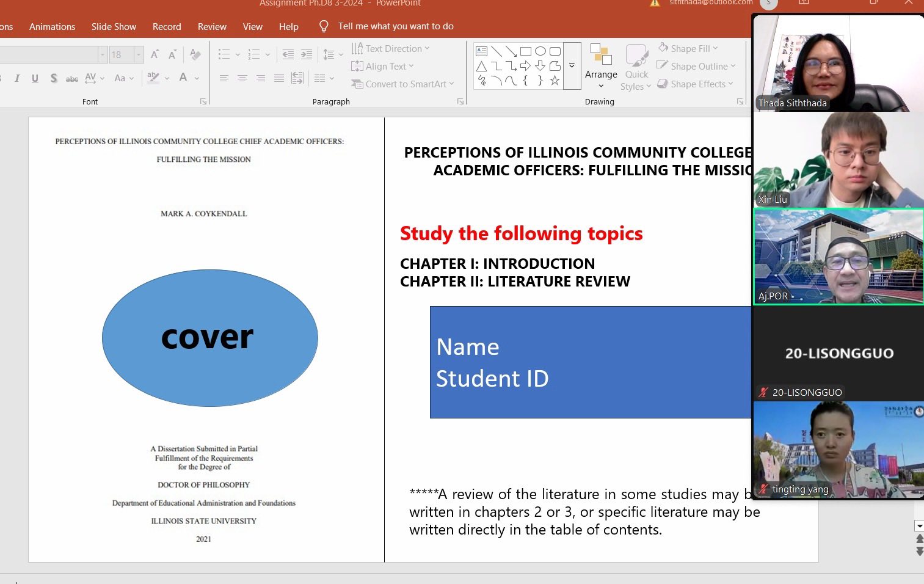The width and height of the screenshot is (924, 584).
Task: Select the Scribble freeform shape
Action: 481,81
